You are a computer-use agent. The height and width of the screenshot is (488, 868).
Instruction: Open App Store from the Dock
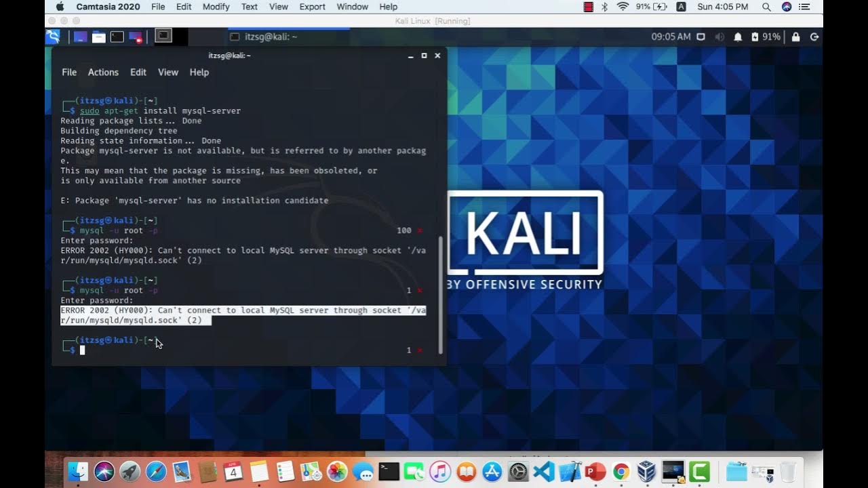492,471
